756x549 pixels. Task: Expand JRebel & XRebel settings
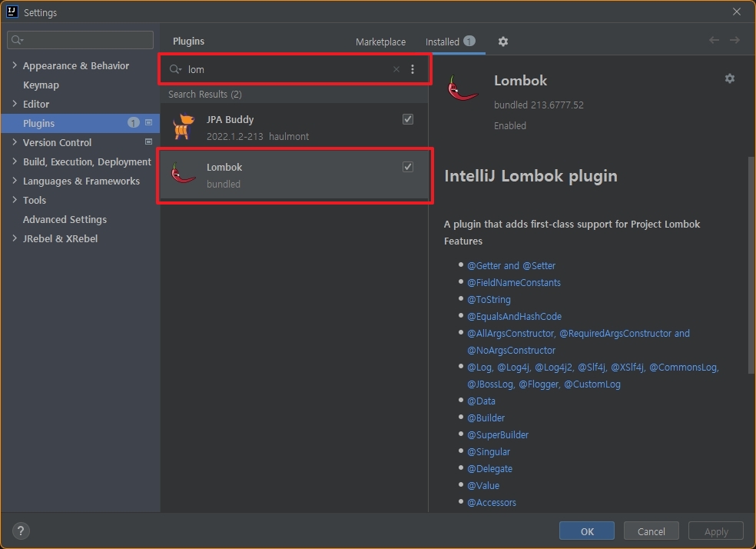click(15, 238)
